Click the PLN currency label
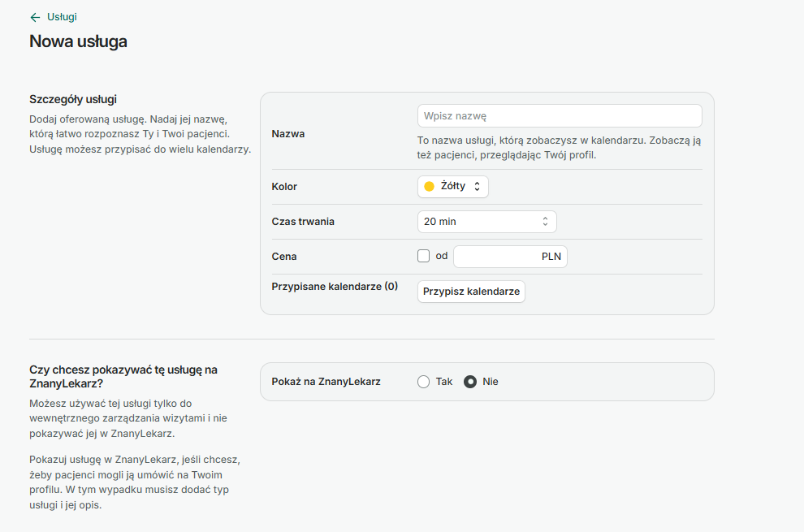 pos(551,255)
